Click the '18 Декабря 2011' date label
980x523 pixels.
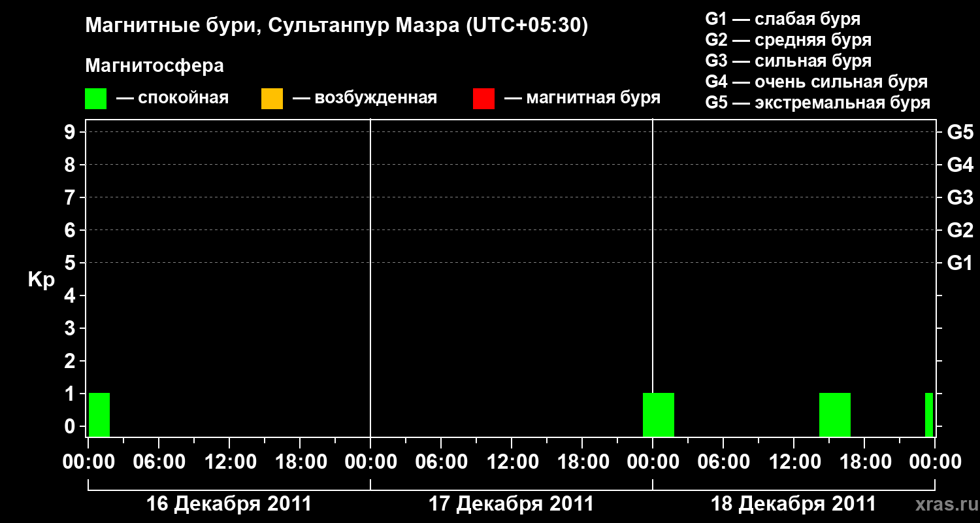pyautogui.click(x=793, y=504)
